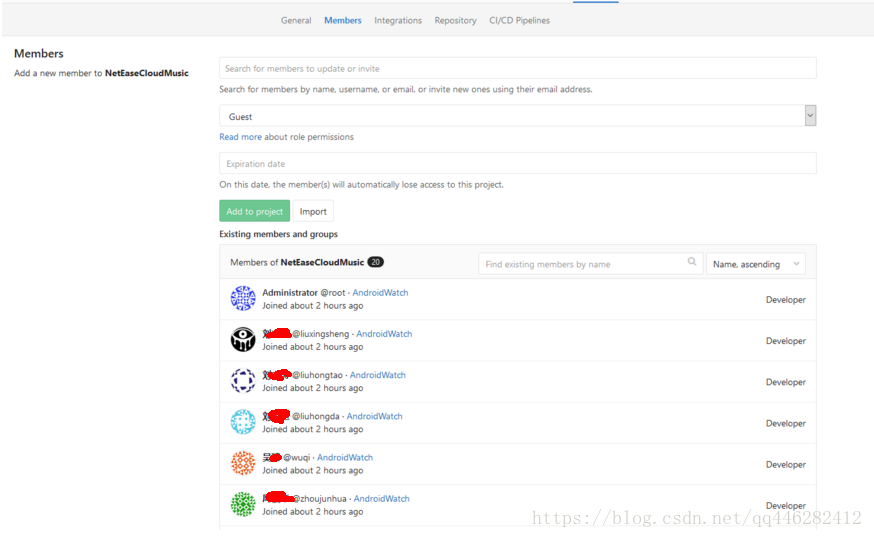Screen dimensions: 874x538
Task: Open the Integrations tab
Action: [398, 21]
